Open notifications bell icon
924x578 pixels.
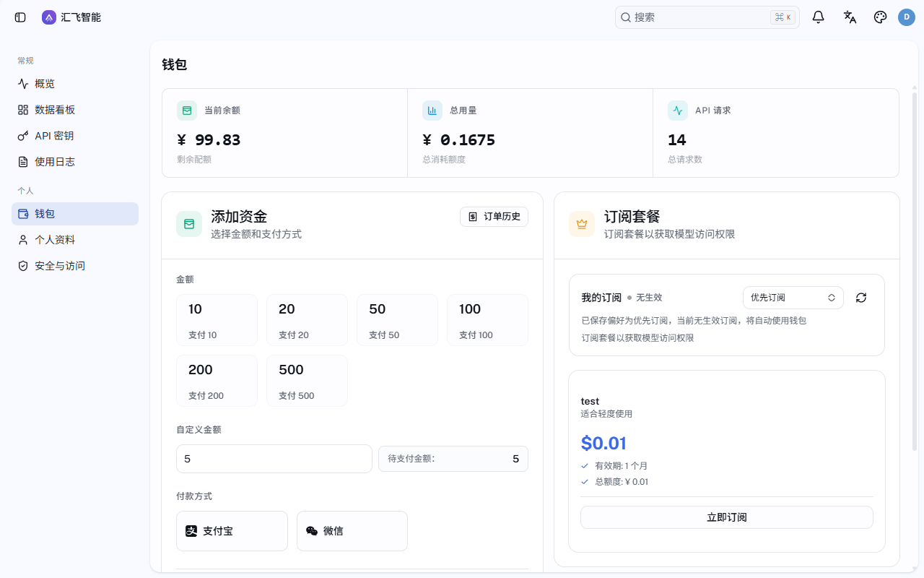818,17
